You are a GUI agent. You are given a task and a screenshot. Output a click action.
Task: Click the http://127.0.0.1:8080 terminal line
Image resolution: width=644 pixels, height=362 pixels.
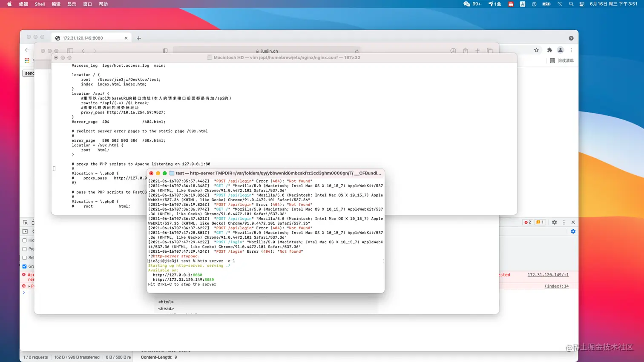[178, 275]
